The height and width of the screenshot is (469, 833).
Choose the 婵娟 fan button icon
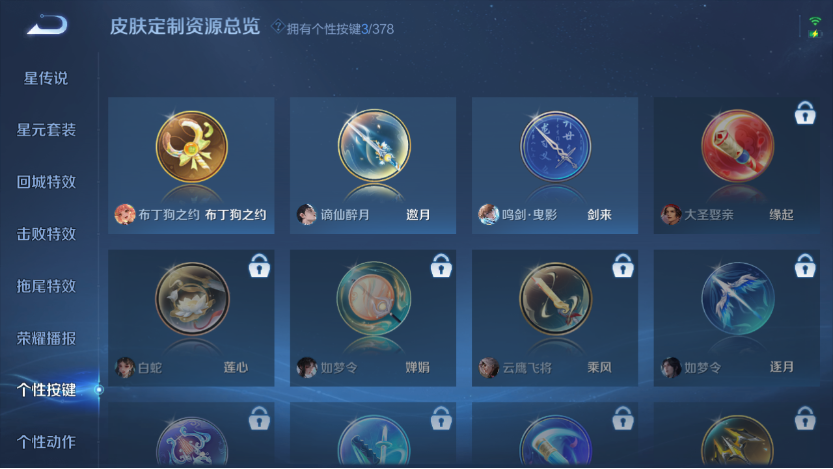(x=374, y=298)
